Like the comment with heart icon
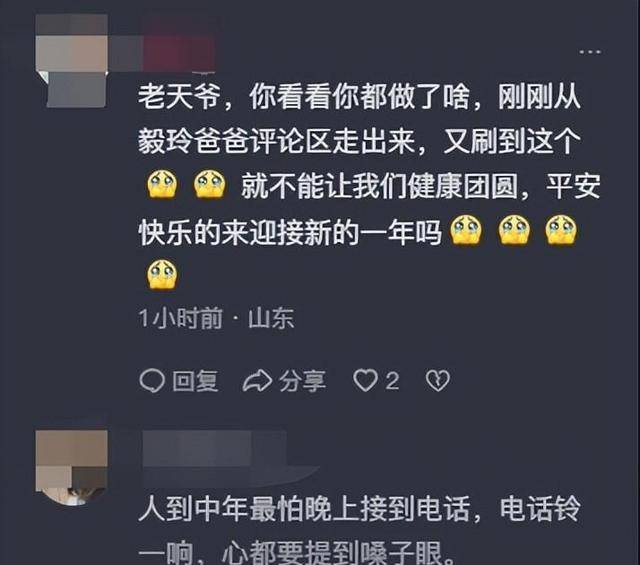Image resolution: width=640 pixels, height=565 pixels. pyautogui.click(x=365, y=380)
